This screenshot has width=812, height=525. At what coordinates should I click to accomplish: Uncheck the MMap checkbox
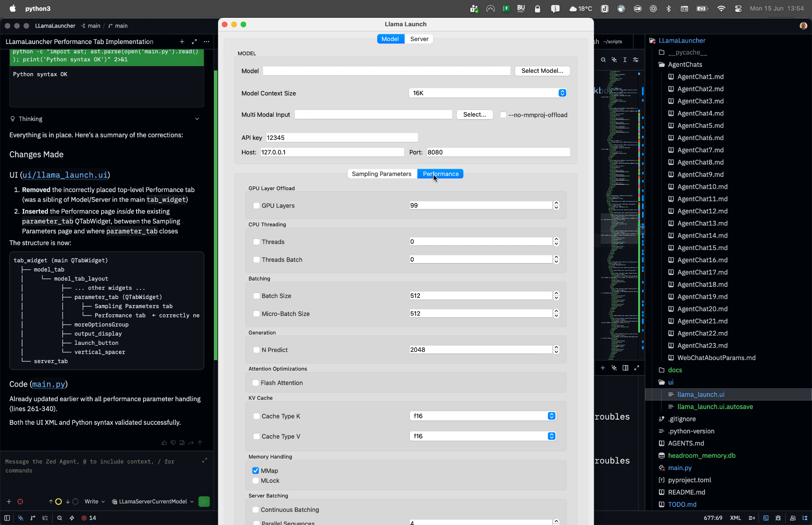256,470
